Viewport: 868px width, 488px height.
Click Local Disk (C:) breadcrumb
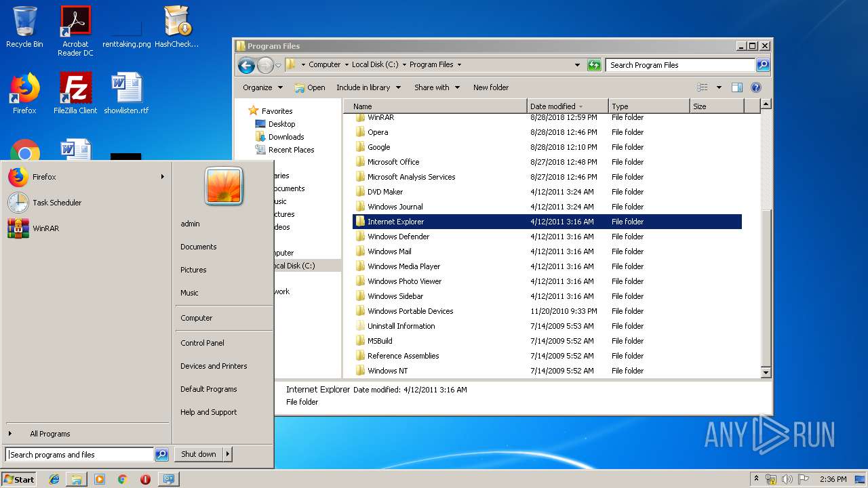click(375, 65)
